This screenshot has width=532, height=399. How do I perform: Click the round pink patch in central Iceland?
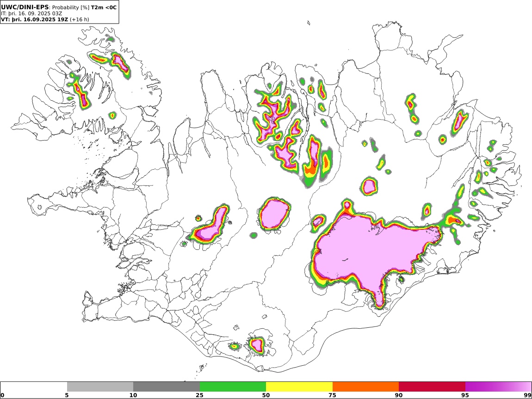[x=274, y=214]
